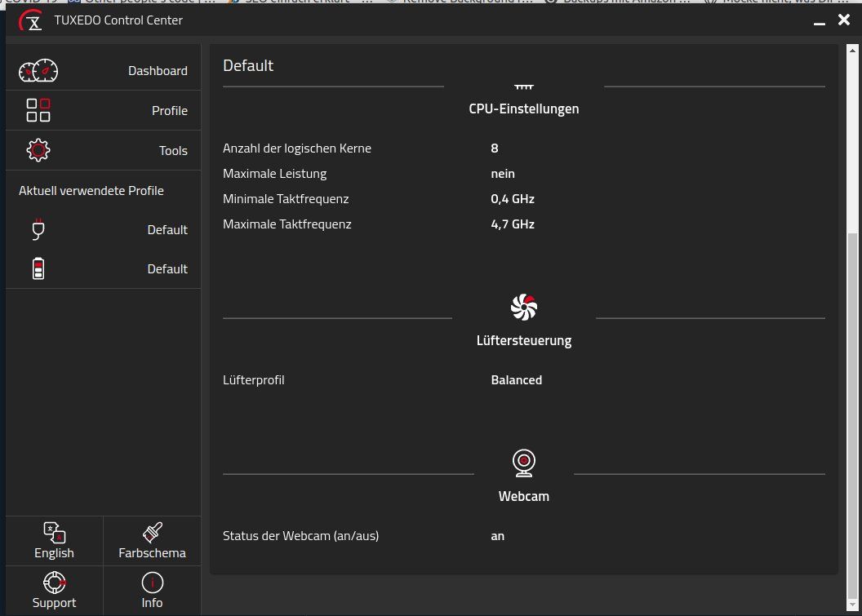
Task: Open the Info circle icon
Action: [x=153, y=583]
